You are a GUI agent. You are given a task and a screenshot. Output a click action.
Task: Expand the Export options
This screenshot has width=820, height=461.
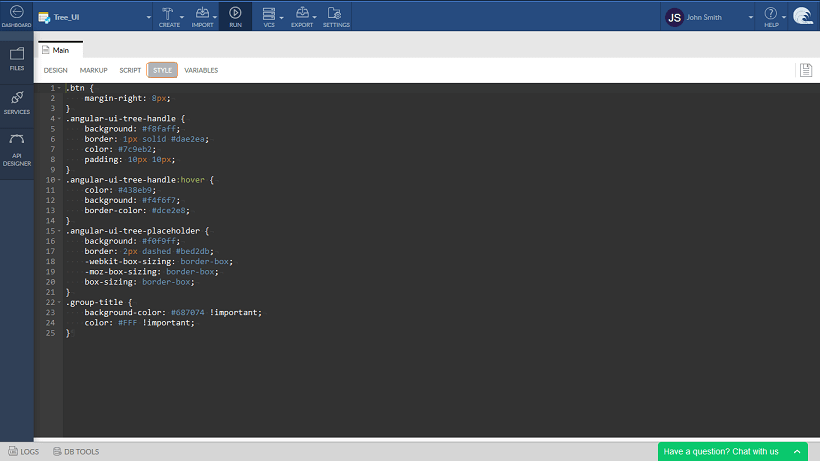[x=302, y=15]
